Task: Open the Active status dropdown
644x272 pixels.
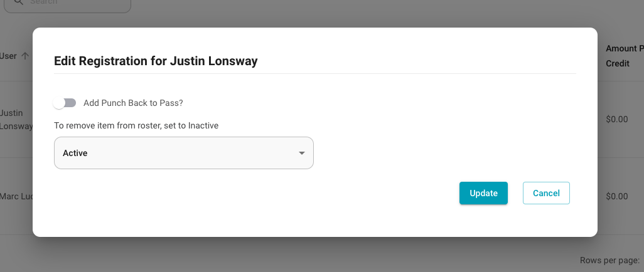Action: [x=183, y=153]
